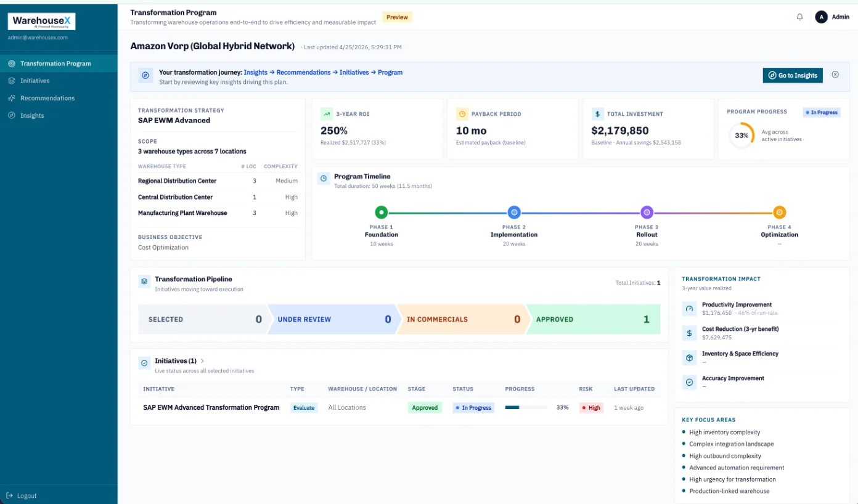Click the Preview badge in the header
The width and height of the screenshot is (858, 504).
[x=397, y=17]
